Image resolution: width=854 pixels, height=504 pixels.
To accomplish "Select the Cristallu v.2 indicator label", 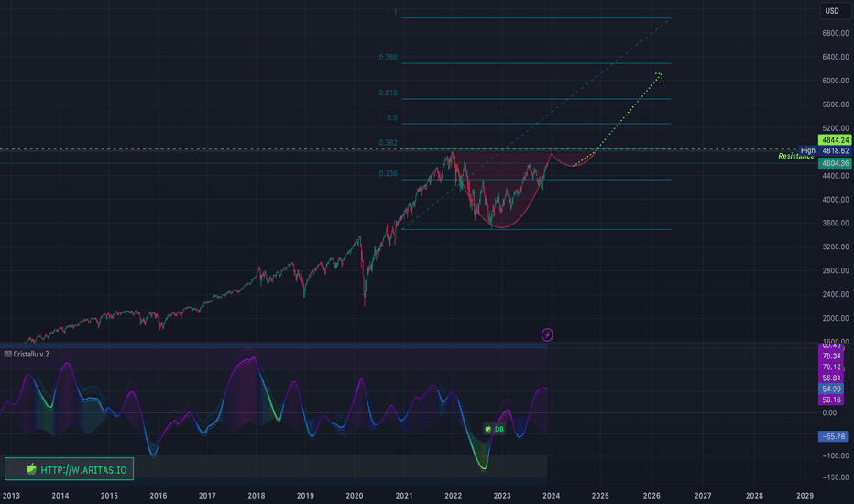I will coord(31,354).
